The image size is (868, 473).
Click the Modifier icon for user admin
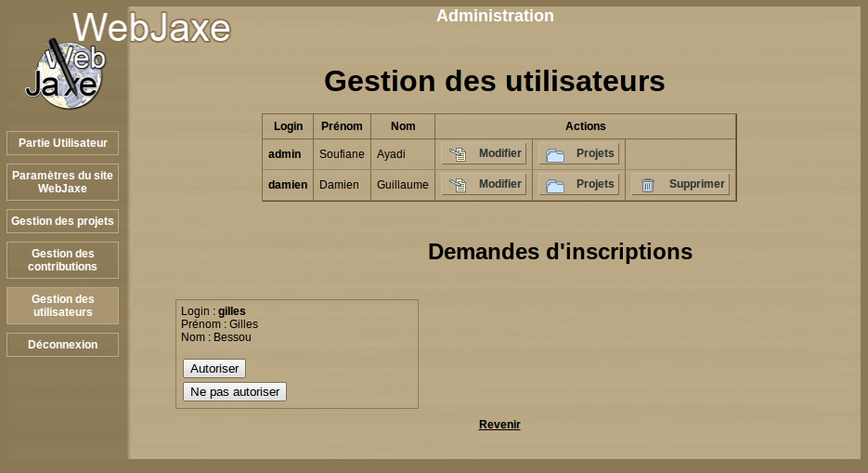(458, 154)
